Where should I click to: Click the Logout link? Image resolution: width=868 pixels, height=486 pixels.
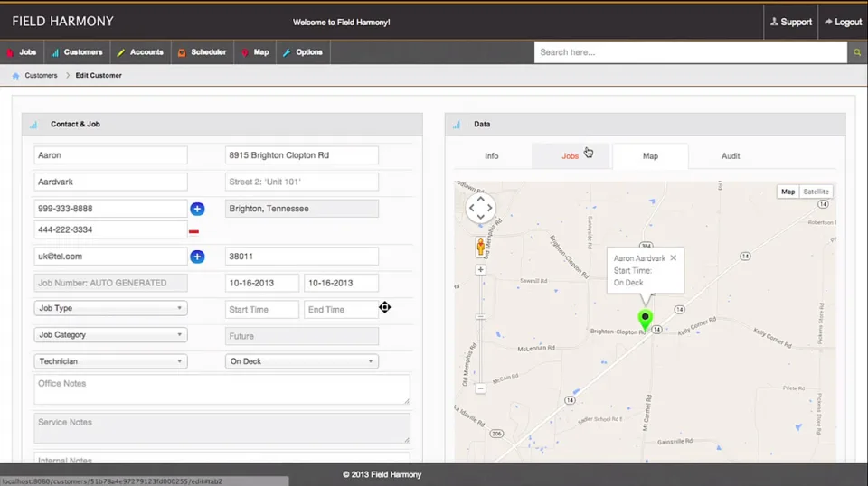843,22
